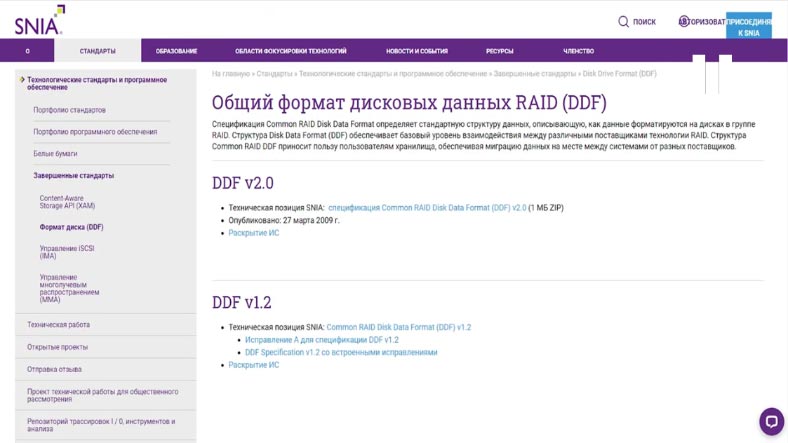Open sidebar Портфолио стандартов
The width and height of the screenshot is (788, 443).
click(x=69, y=109)
